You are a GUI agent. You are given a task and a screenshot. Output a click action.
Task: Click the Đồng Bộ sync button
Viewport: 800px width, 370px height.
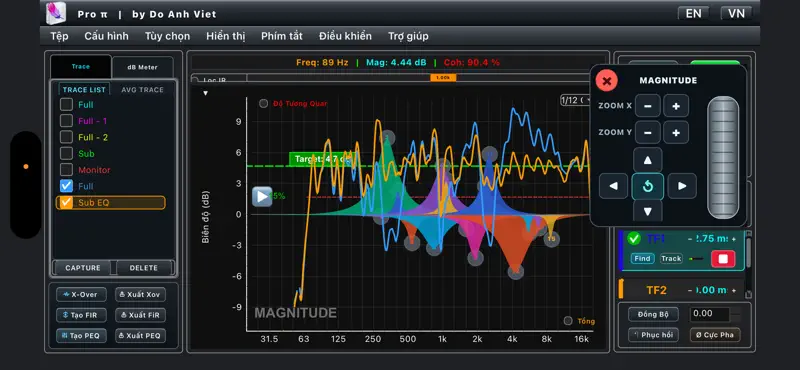(x=653, y=314)
